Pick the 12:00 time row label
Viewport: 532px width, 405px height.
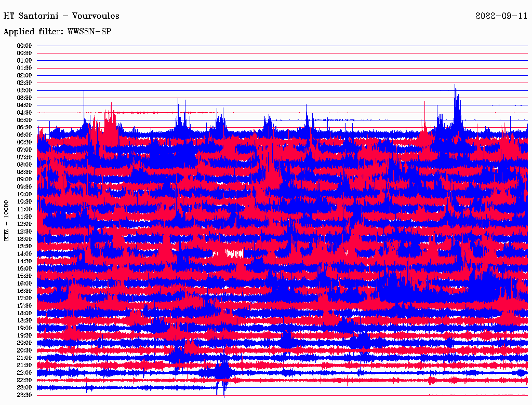pos(24,224)
